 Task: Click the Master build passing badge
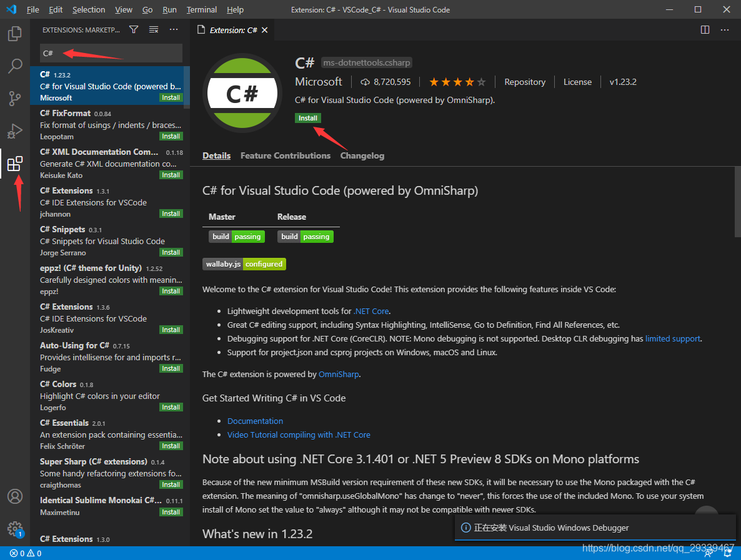237,237
